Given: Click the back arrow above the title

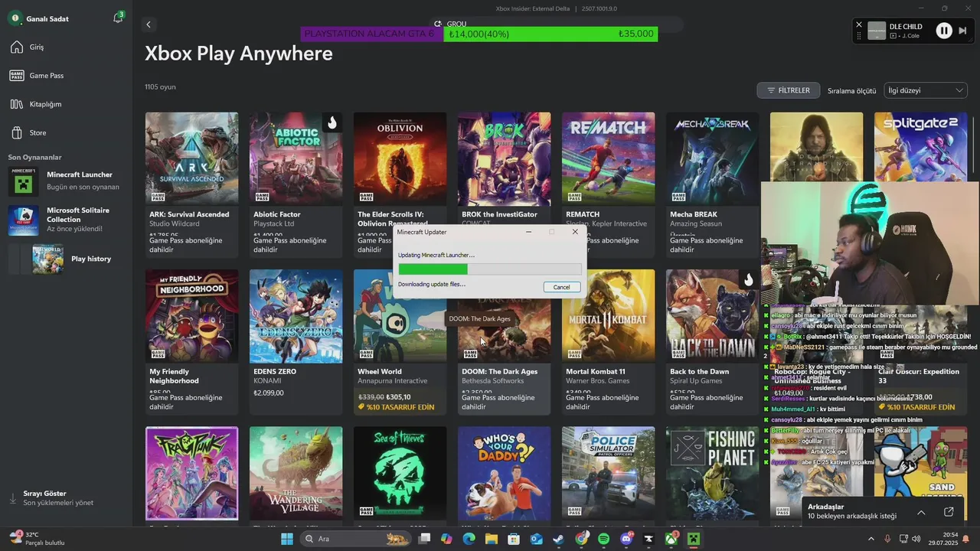Looking at the screenshot, I should 149,24.
